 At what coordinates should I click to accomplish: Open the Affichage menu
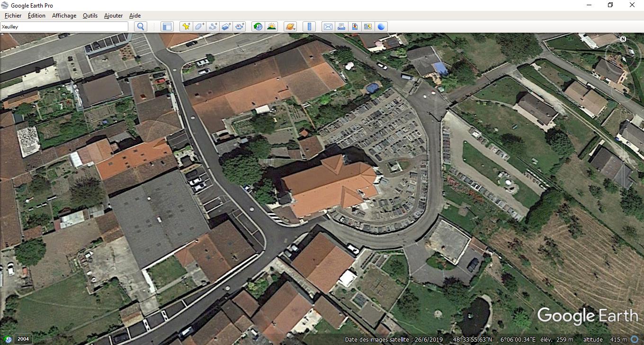[x=64, y=16]
